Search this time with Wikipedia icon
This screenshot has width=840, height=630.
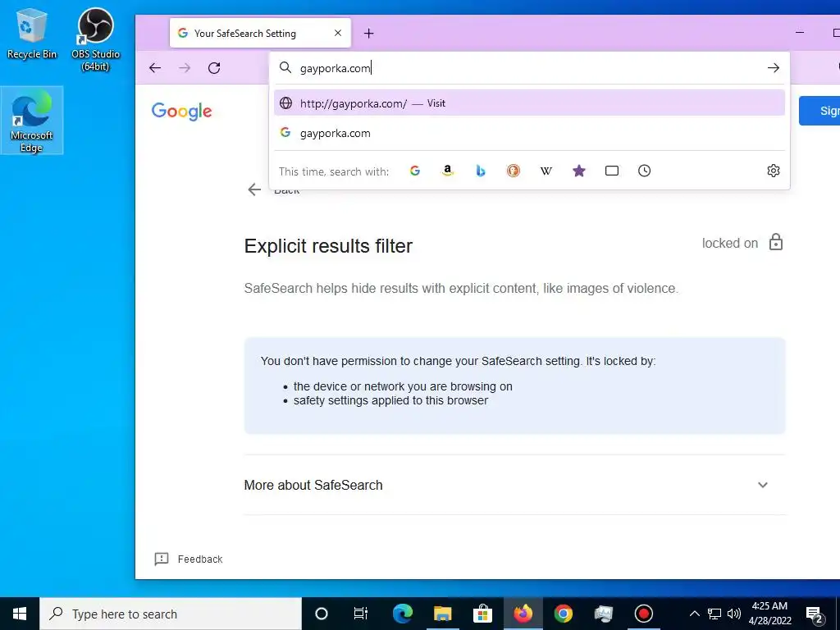pyautogui.click(x=546, y=171)
